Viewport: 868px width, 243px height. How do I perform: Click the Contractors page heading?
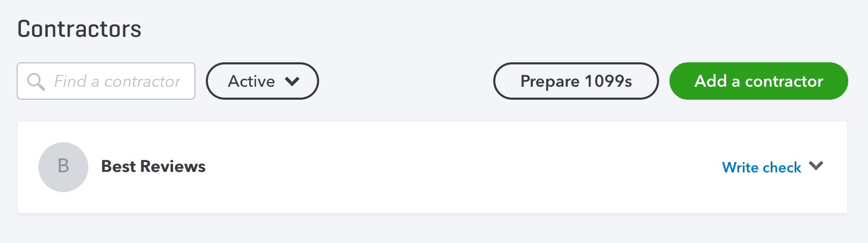coord(80,29)
